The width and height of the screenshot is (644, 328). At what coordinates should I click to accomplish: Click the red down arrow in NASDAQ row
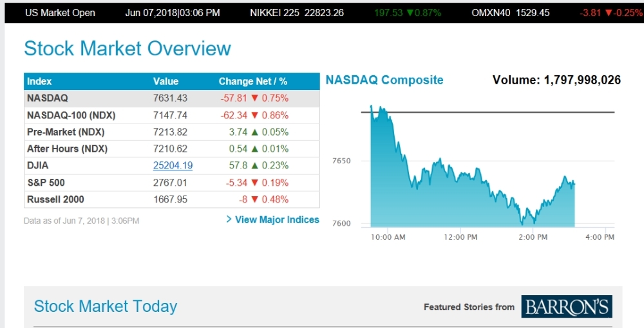click(254, 98)
